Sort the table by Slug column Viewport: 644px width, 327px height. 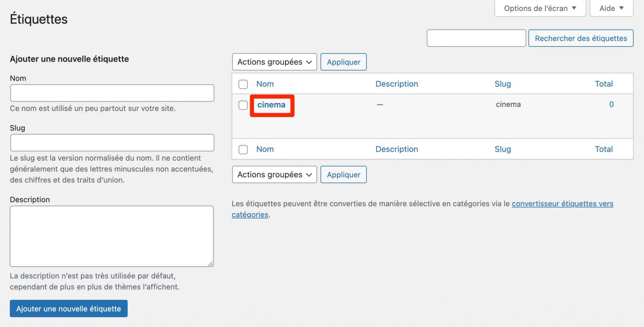(x=502, y=84)
